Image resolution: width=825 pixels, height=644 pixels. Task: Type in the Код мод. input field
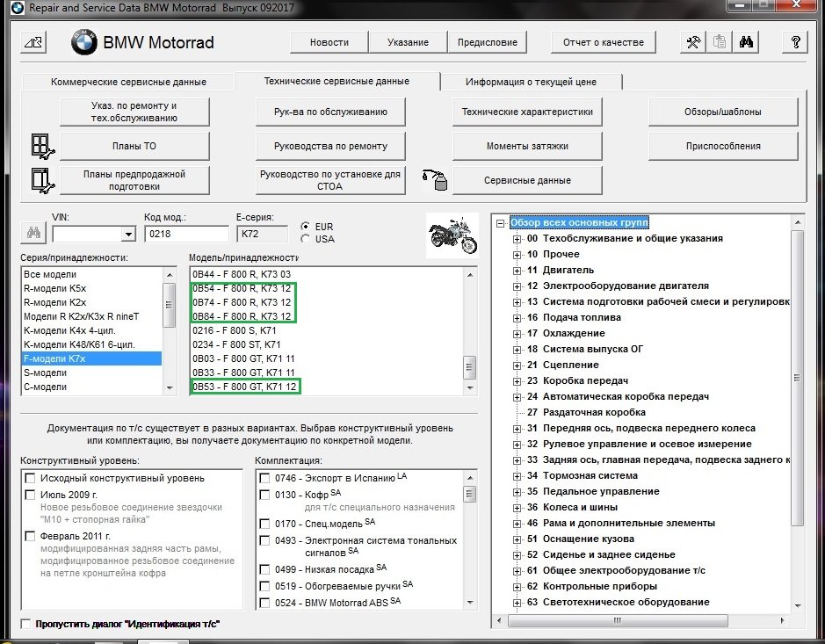(x=186, y=234)
